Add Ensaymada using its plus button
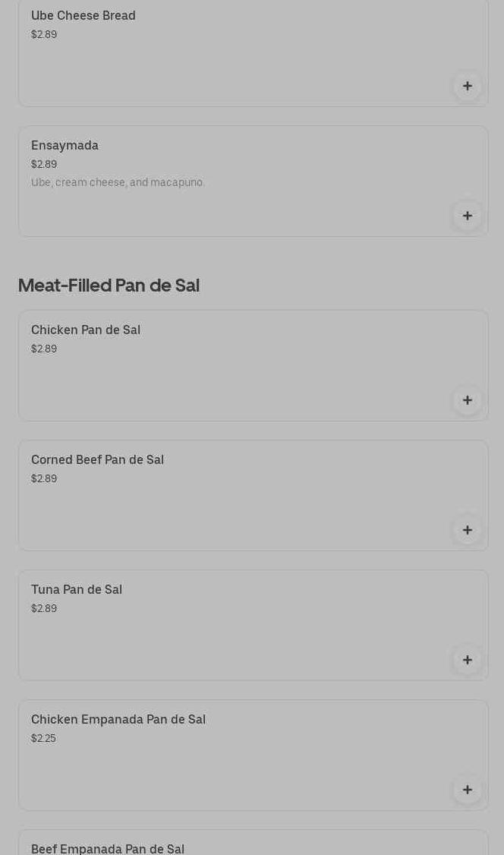Image resolution: width=504 pixels, height=855 pixels. [467, 216]
